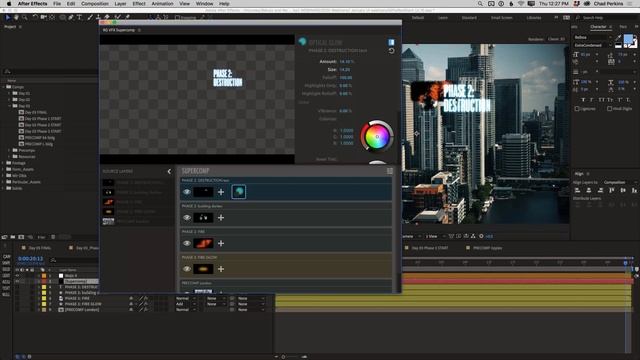Toggle the Snapping checkbox in toolbar
The height and width of the screenshot is (360, 640).
coord(177,18)
